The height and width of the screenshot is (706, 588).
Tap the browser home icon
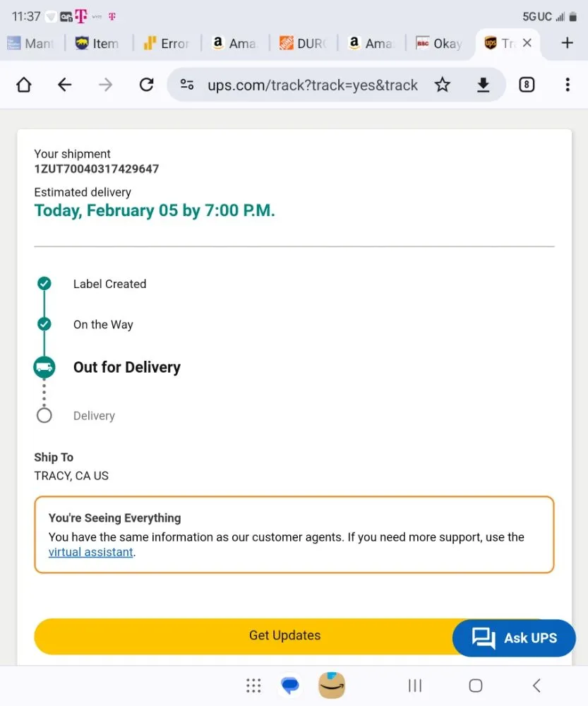[x=24, y=85]
